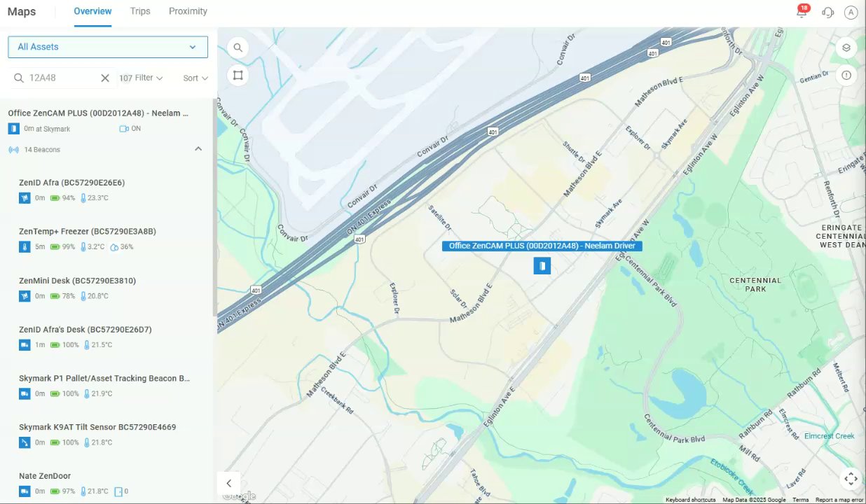Click the ZenID Afra's Desk truck icon
This screenshot has width=866, height=504.
[x=25, y=345]
